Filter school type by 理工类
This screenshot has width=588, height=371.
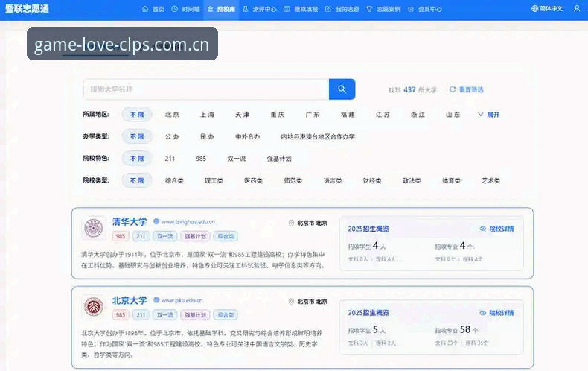(214, 180)
